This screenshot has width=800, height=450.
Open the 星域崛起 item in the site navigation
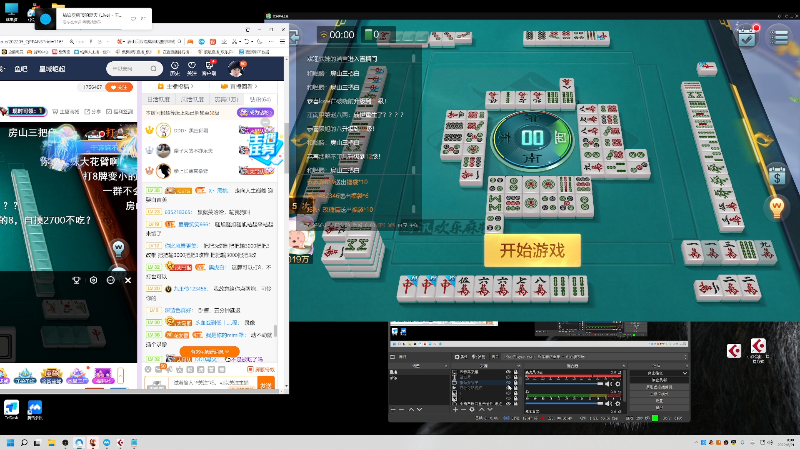(x=53, y=68)
